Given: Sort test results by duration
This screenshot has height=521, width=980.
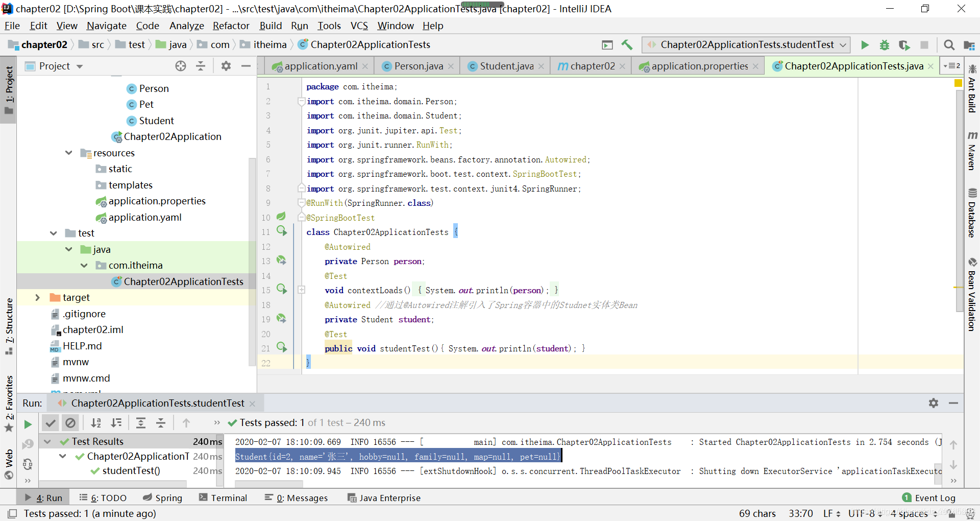Looking at the screenshot, I should tap(117, 423).
